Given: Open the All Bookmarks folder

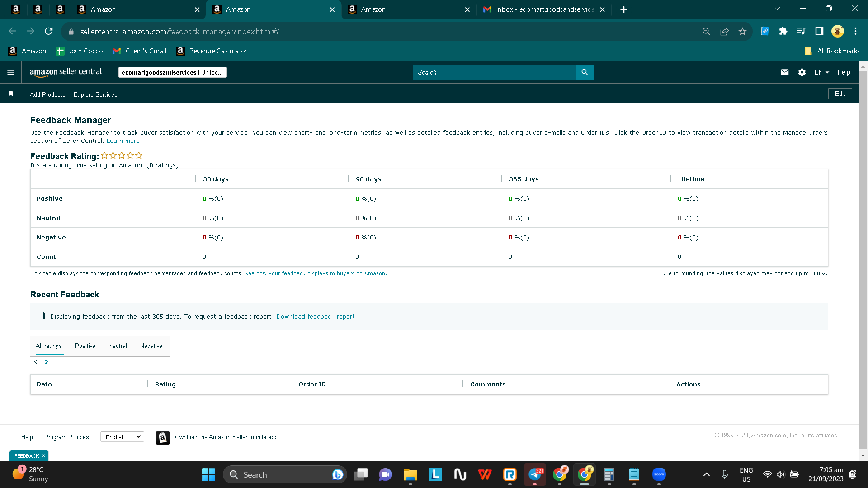Looking at the screenshot, I should pyautogui.click(x=832, y=51).
